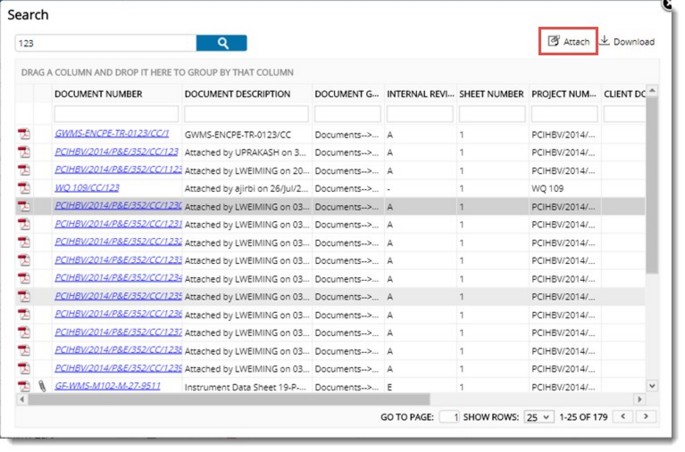The image size is (685, 452).
Task: Sort by Sheet Number column header
Action: tap(491, 94)
